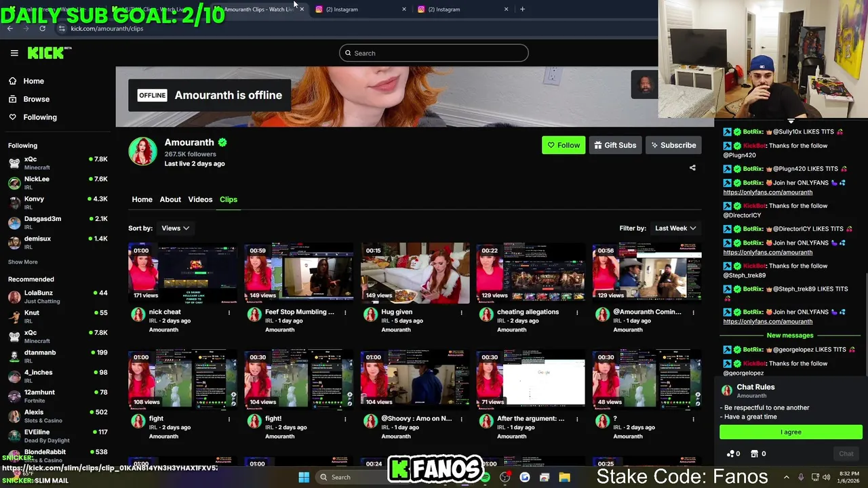Open Spotify from the taskbar
Image resolution: width=868 pixels, height=488 pixels.
[x=486, y=477]
